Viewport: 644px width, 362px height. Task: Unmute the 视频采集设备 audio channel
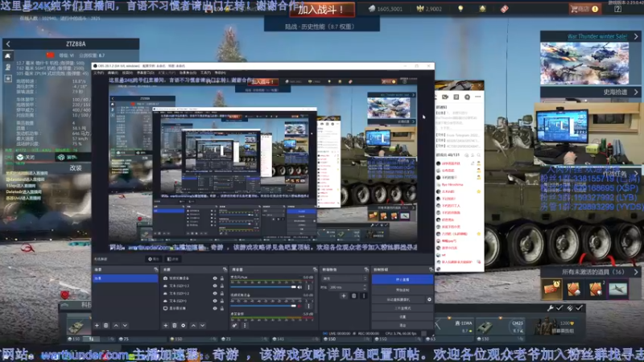point(300,306)
